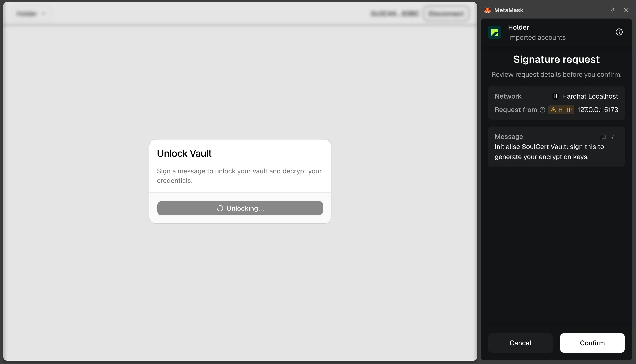Select the Holder account name
The width and height of the screenshot is (636, 364).
point(518,27)
